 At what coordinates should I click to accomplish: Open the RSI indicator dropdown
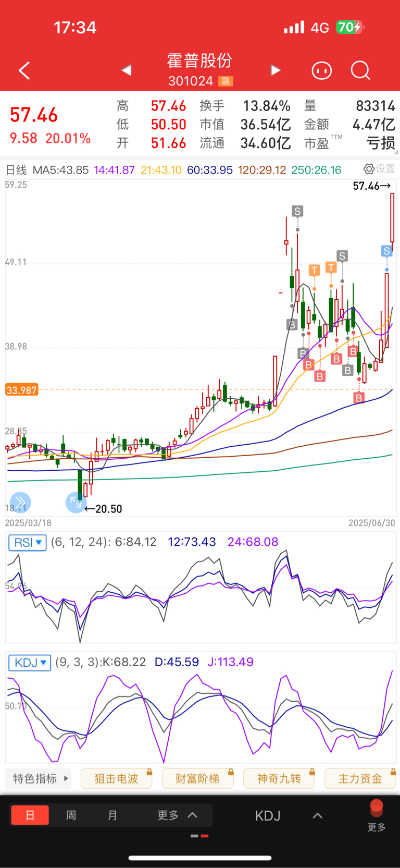(x=28, y=543)
